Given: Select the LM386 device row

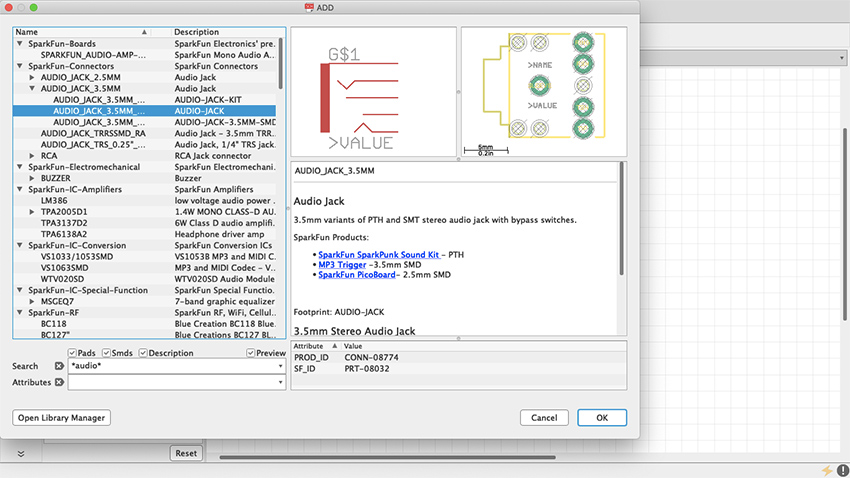Looking at the screenshot, I should click(x=144, y=201).
